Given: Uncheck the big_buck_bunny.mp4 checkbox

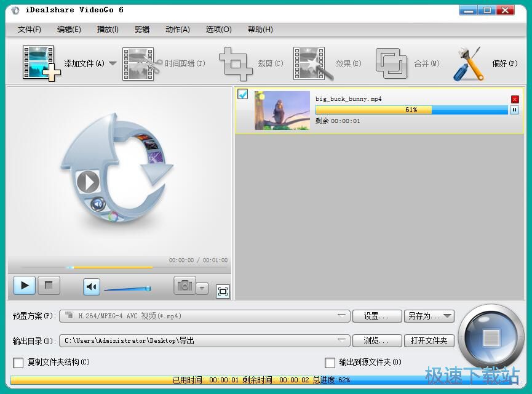Looking at the screenshot, I should point(242,94).
